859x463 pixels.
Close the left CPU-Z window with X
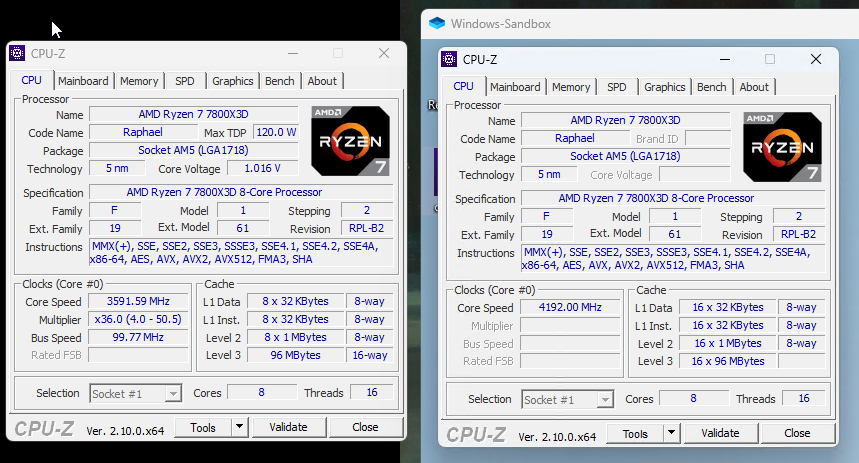384,53
